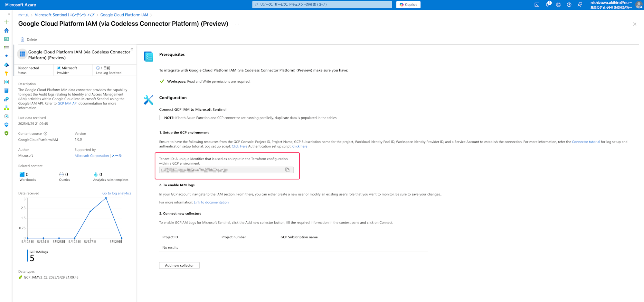The width and height of the screenshot is (644, 302).
Task: Click the メール support link
Action: point(117,156)
